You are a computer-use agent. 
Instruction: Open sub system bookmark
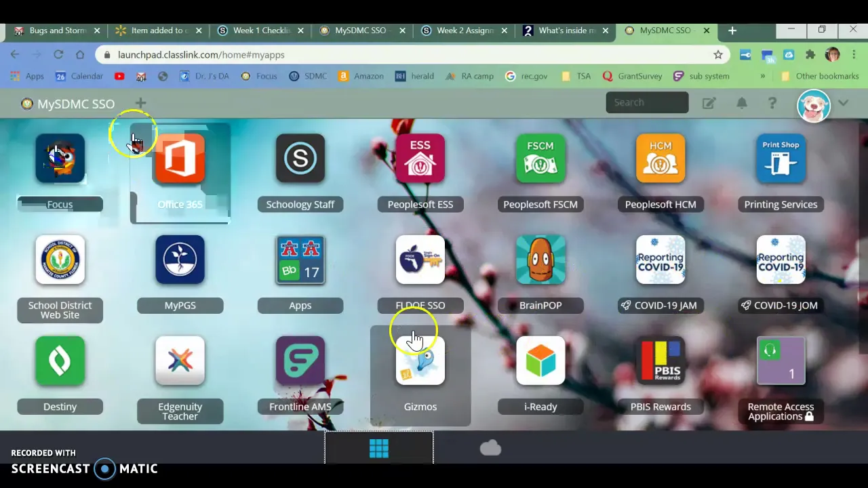click(701, 76)
